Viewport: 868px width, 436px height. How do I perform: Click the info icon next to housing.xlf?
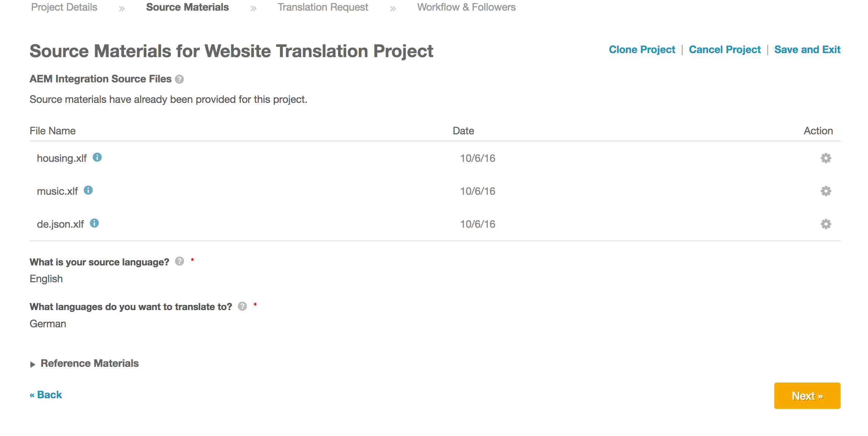point(97,157)
